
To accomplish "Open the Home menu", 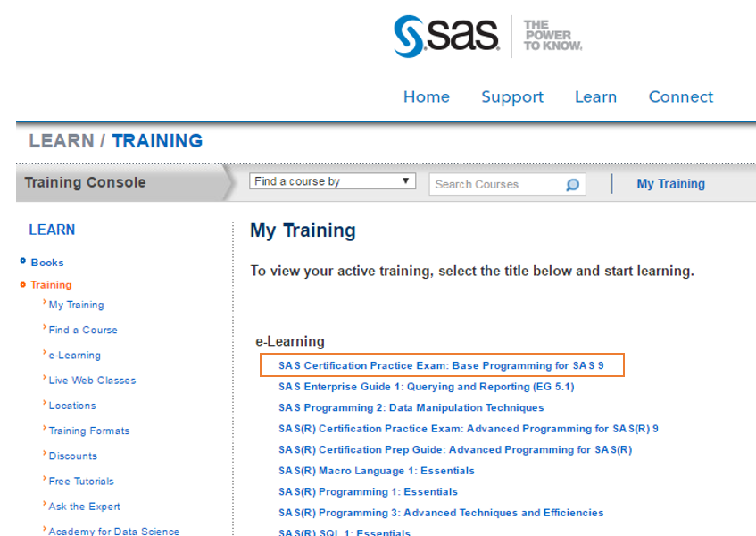I will point(427,97).
